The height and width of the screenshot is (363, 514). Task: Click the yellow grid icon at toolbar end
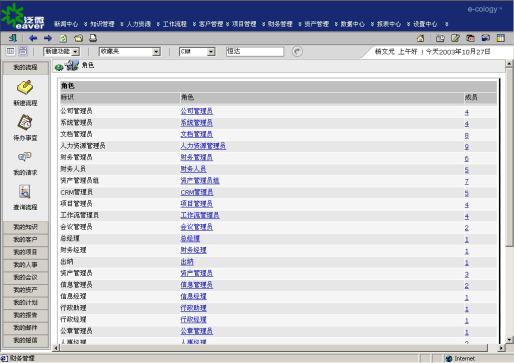(501, 38)
